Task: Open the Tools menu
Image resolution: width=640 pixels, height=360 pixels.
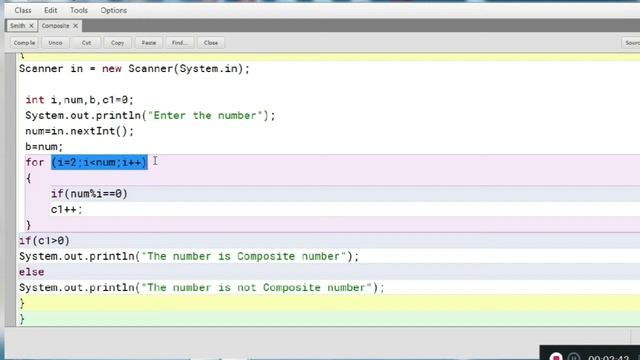Action: (79, 10)
